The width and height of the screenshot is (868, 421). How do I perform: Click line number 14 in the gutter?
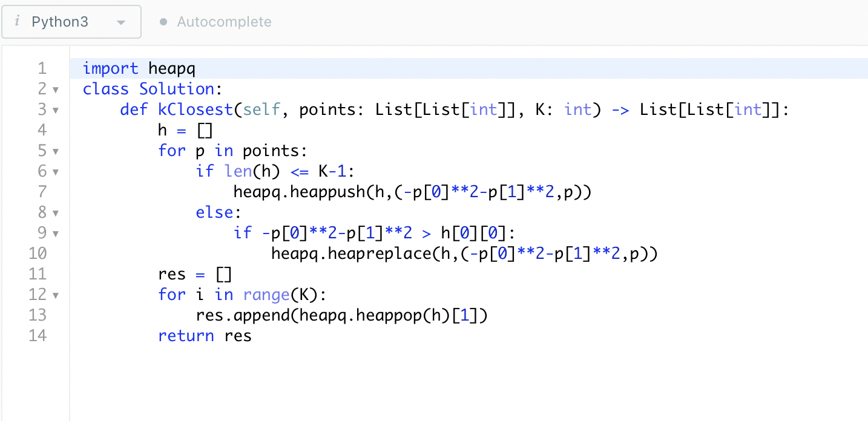pos(38,336)
